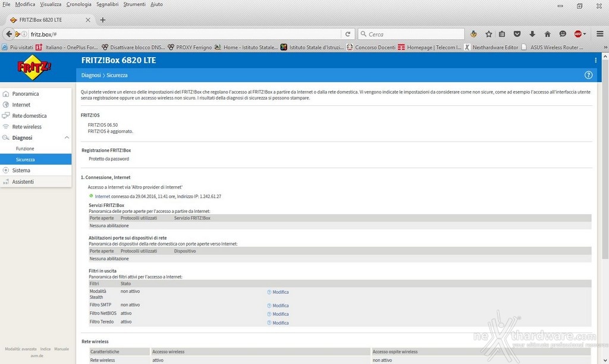Screen dimensions: 609x364
Task: Bookmark this page with star icon
Action: click(x=489, y=34)
